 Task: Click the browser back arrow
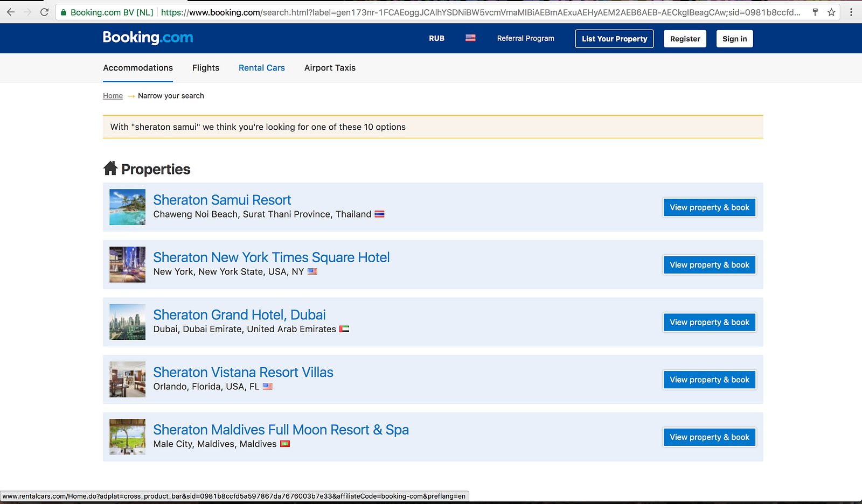[11, 12]
